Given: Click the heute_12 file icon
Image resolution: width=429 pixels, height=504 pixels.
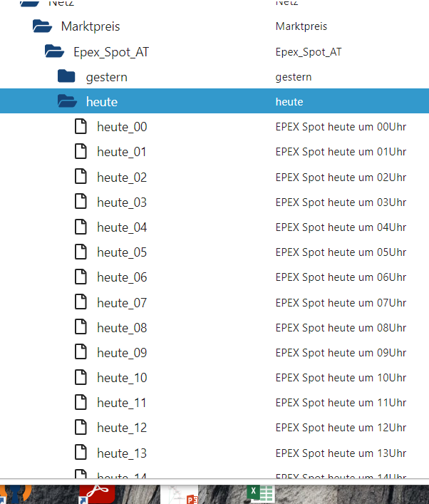Looking at the screenshot, I should (x=81, y=428).
